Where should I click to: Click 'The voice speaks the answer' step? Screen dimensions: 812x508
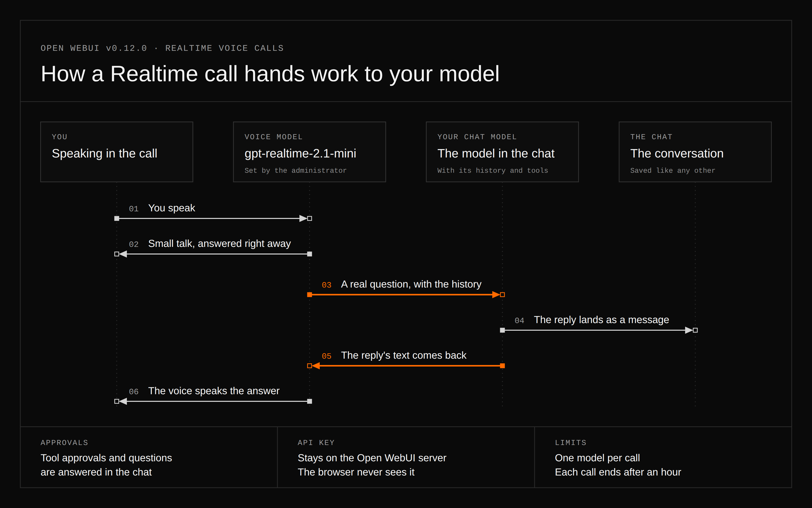pos(214,391)
